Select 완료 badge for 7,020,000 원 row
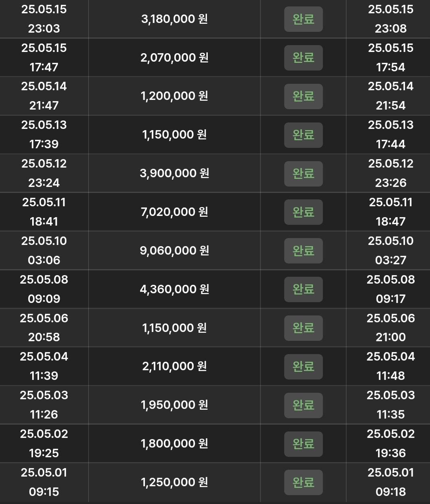This screenshot has width=430, height=504. click(303, 212)
